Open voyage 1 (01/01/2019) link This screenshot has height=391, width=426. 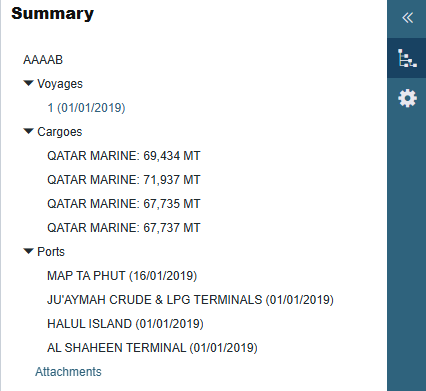pyautogui.click(x=86, y=108)
